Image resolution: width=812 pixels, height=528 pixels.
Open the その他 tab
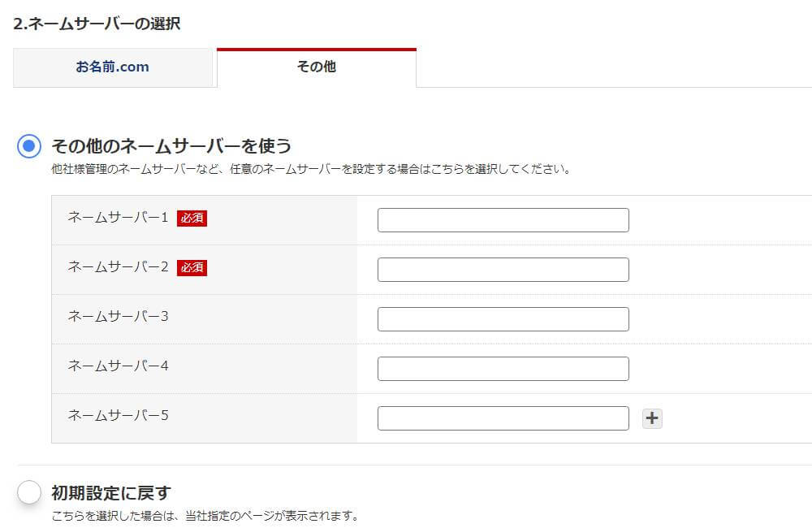(317, 67)
